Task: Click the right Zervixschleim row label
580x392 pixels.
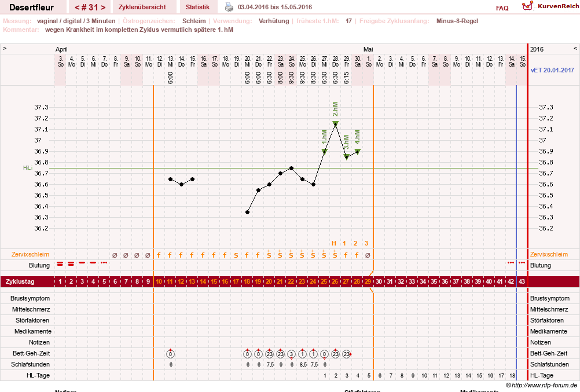Action: (x=549, y=254)
